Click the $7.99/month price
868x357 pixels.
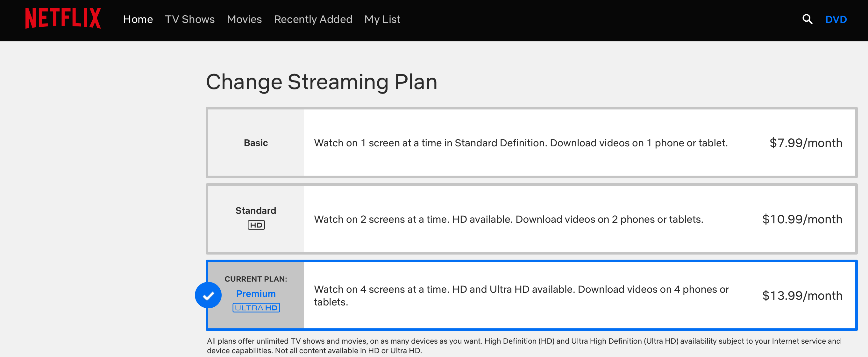point(806,143)
